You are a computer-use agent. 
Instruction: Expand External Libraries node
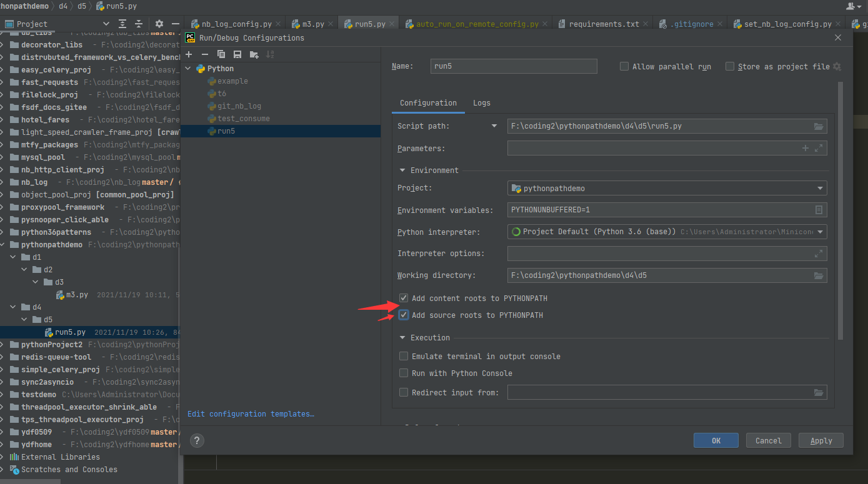coord(2,457)
